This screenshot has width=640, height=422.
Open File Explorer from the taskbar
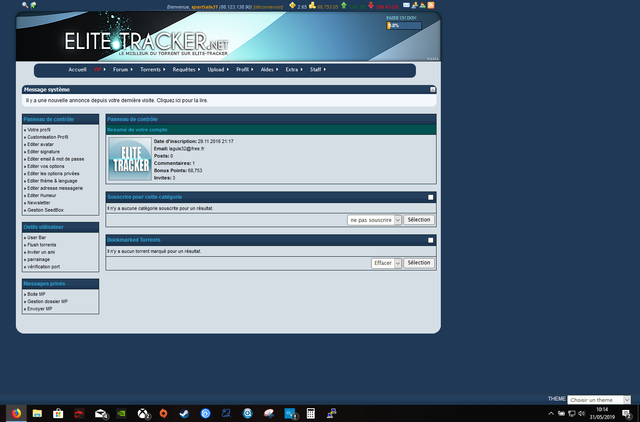point(37,413)
